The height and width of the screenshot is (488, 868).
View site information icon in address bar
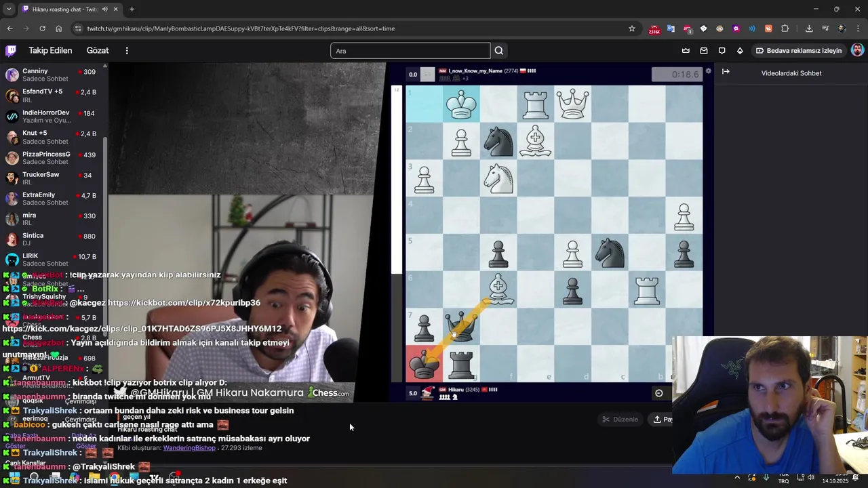click(78, 28)
